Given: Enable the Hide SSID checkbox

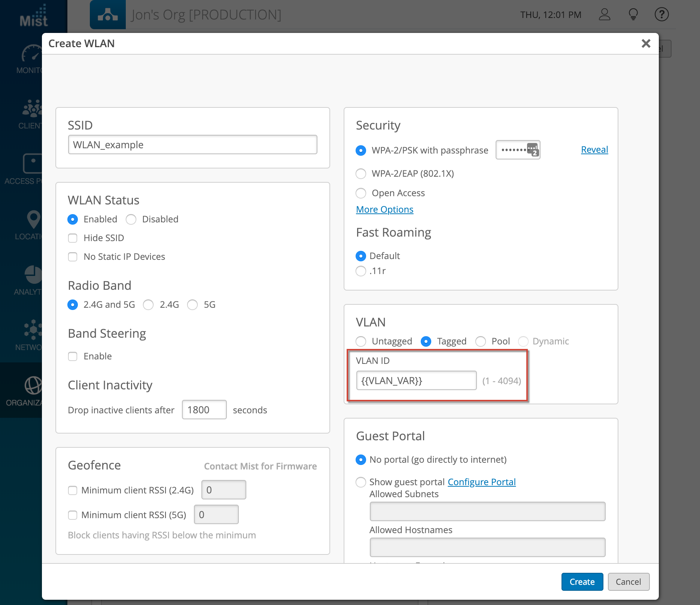Looking at the screenshot, I should 73,238.
